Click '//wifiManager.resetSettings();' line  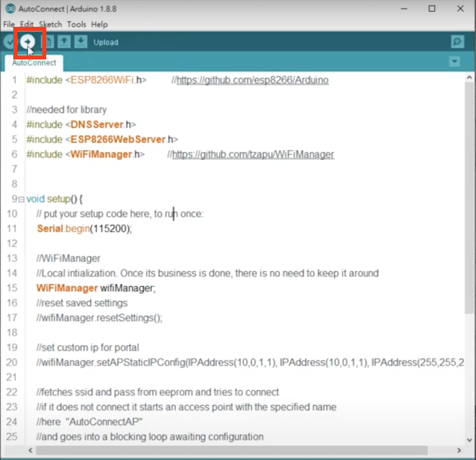point(99,318)
